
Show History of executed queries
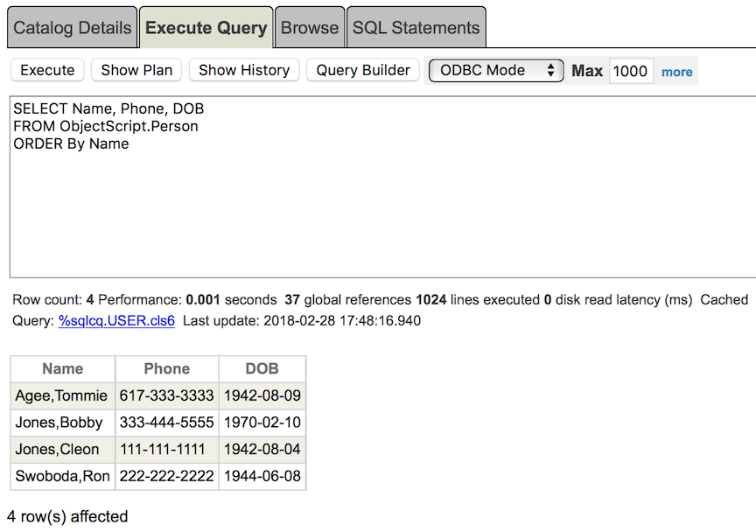pyautogui.click(x=243, y=71)
